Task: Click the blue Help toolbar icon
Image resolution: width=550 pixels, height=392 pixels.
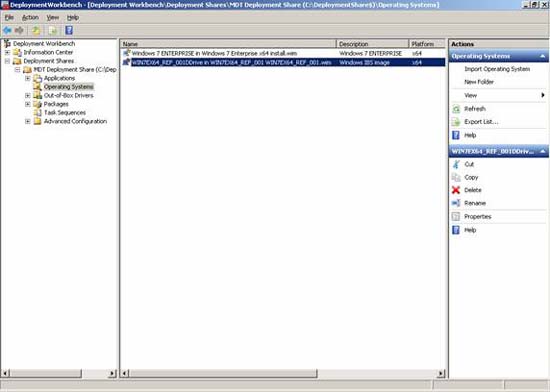Action: pos(69,31)
